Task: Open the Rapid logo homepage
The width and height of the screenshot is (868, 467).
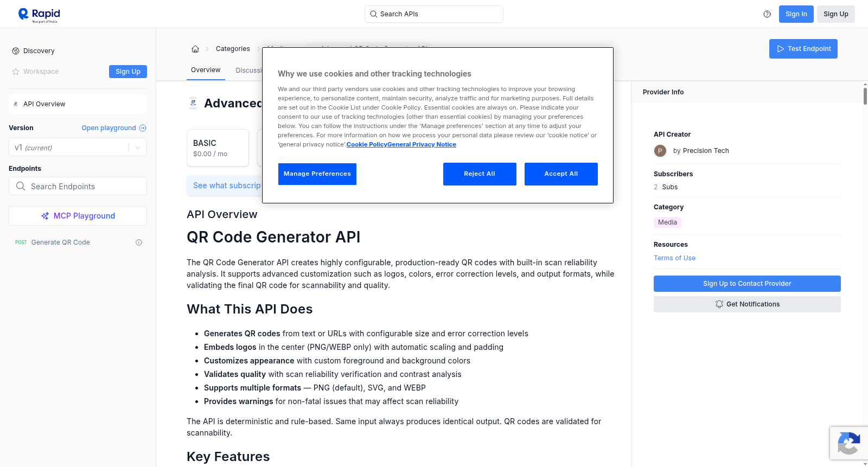Action: (39, 15)
